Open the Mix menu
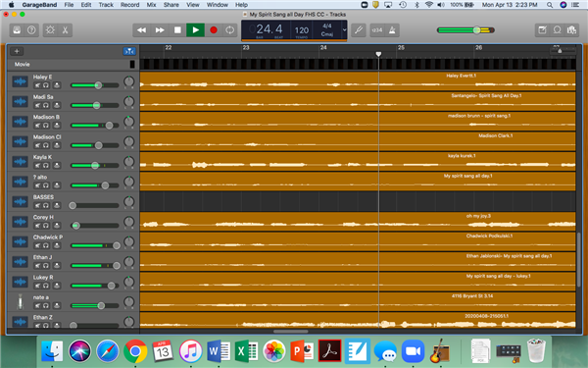Image resolution: width=588 pixels, height=368 pixels. click(x=151, y=5)
